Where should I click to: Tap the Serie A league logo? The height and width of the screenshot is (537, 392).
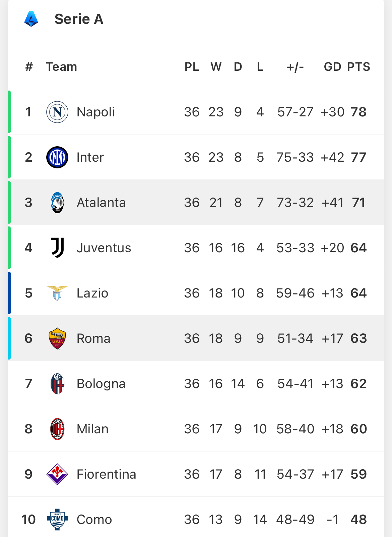[x=31, y=19]
